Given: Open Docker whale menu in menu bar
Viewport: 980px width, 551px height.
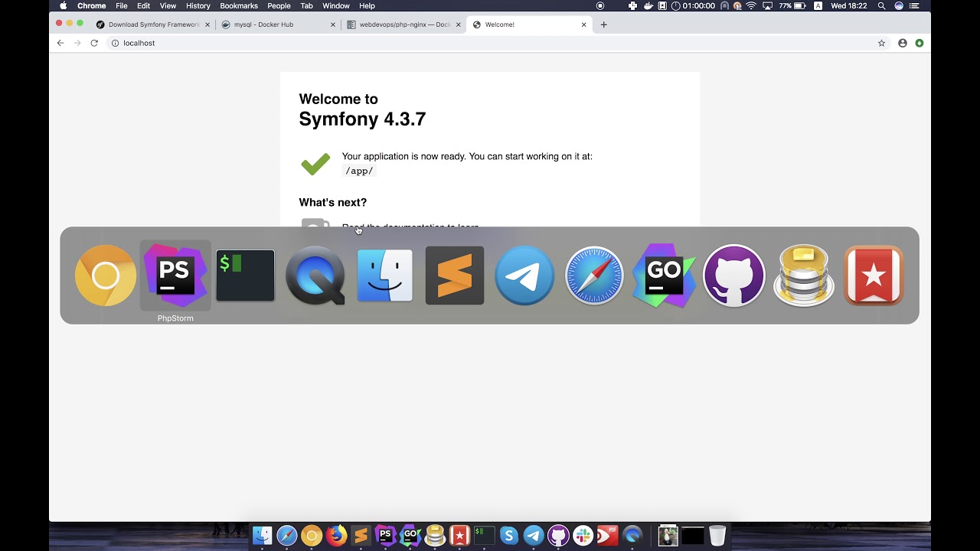Looking at the screenshot, I should click(648, 5).
